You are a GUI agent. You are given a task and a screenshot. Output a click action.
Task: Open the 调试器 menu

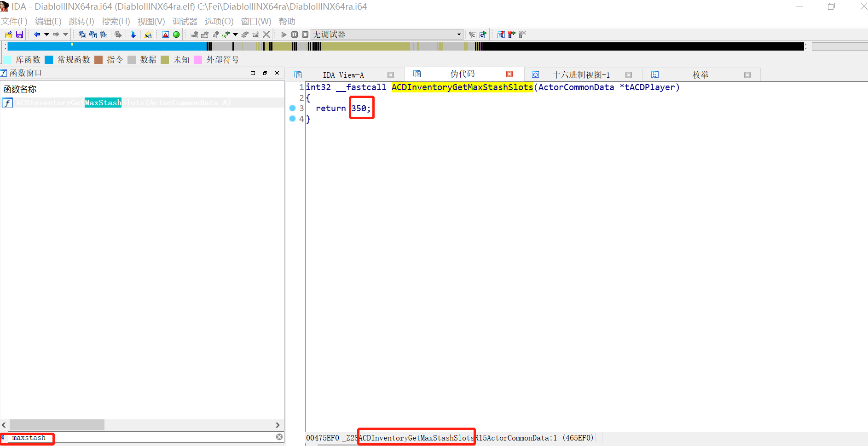click(185, 21)
